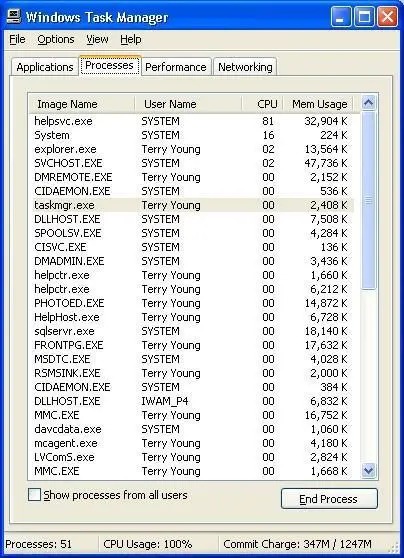404x558 pixels.
Task: Sort by Mem Usage column header
Action: pos(318,104)
